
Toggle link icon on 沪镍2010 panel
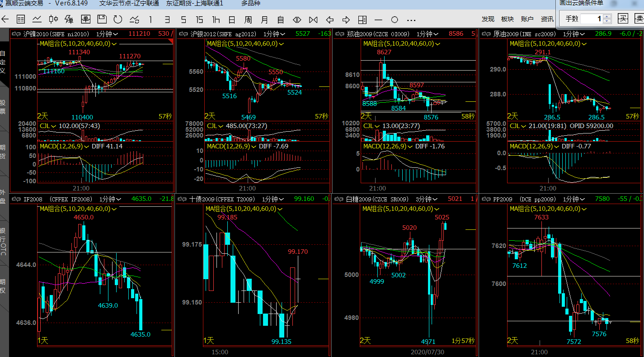point(16,34)
